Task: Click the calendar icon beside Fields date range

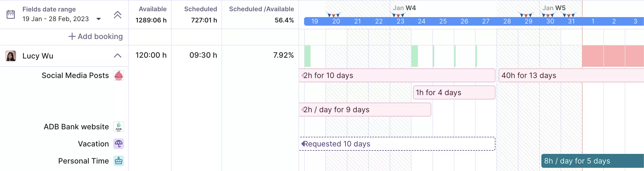Action: tap(11, 14)
